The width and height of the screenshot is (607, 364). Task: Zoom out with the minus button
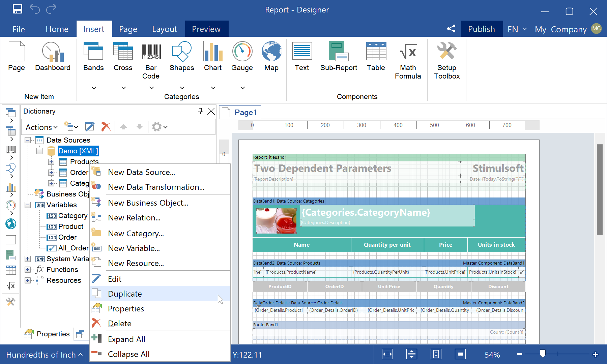(x=519, y=354)
